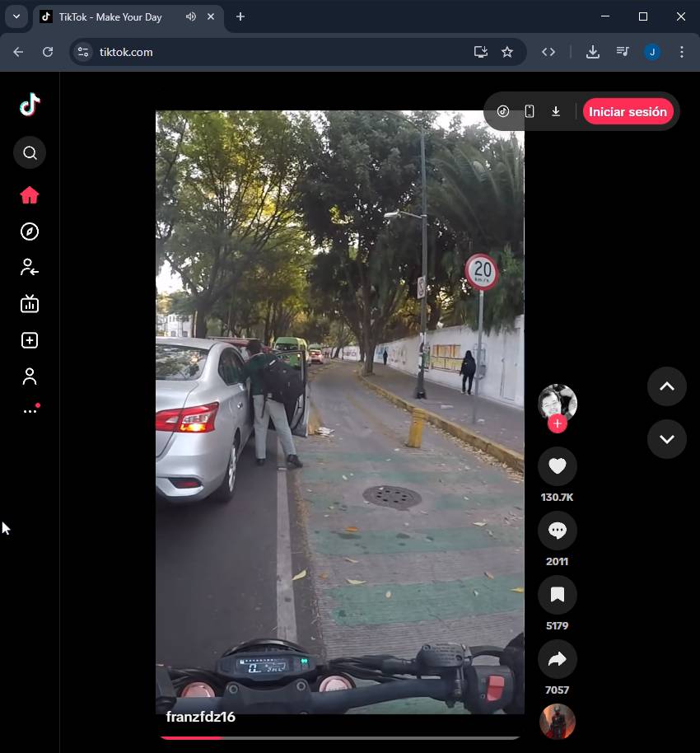Image resolution: width=700 pixels, height=753 pixels.
Task: Open a new browser tab
Action: [x=240, y=16]
